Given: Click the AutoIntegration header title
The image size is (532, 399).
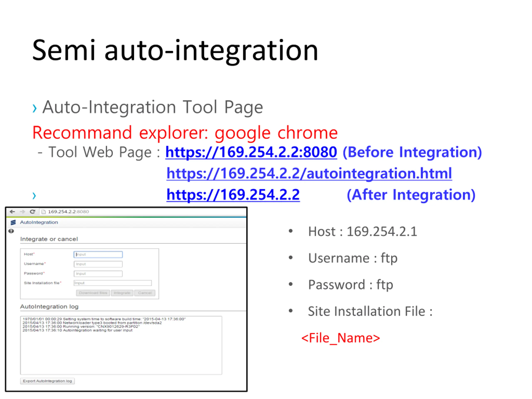Looking at the screenshot, I should (39, 222).
